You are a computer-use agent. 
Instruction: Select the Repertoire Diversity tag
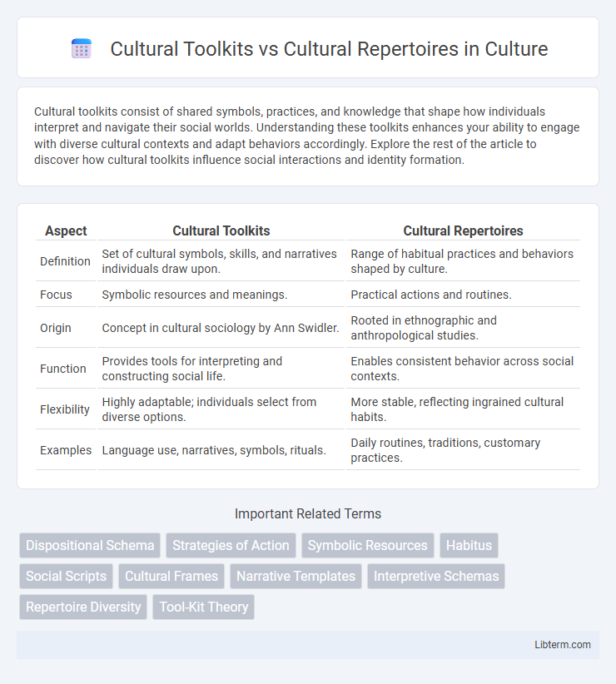pyautogui.click(x=83, y=607)
